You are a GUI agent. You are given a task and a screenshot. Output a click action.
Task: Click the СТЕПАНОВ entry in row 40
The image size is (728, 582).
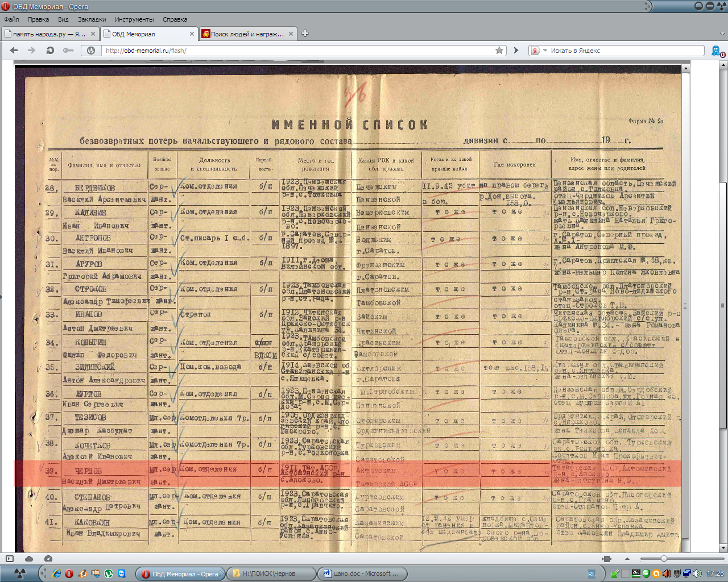(93, 497)
